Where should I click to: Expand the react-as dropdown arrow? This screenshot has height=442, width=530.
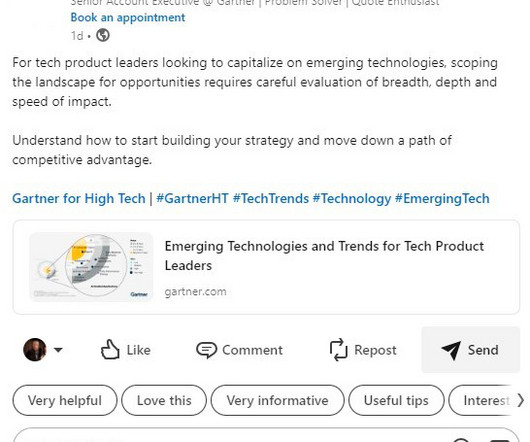coord(58,349)
